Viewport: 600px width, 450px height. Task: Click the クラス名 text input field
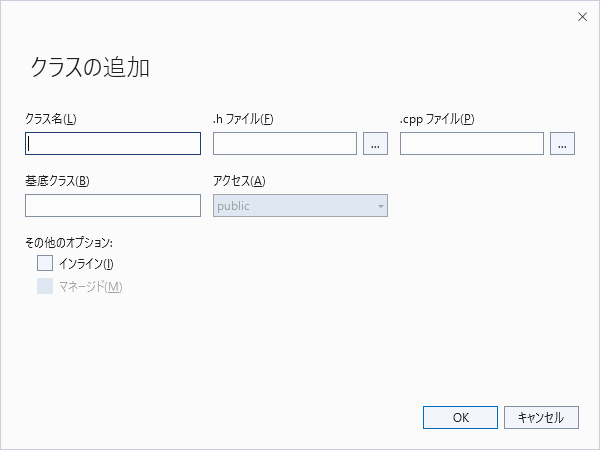coord(113,144)
